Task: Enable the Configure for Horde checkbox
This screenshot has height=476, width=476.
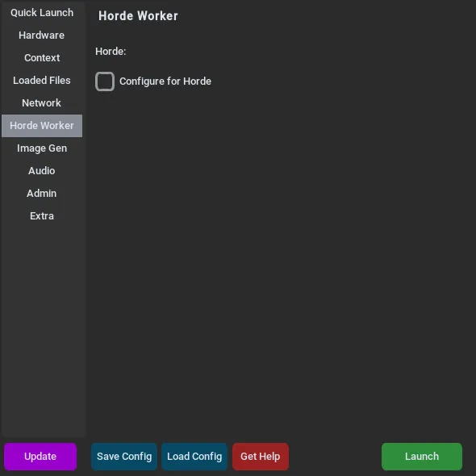Action: [x=105, y=81]
